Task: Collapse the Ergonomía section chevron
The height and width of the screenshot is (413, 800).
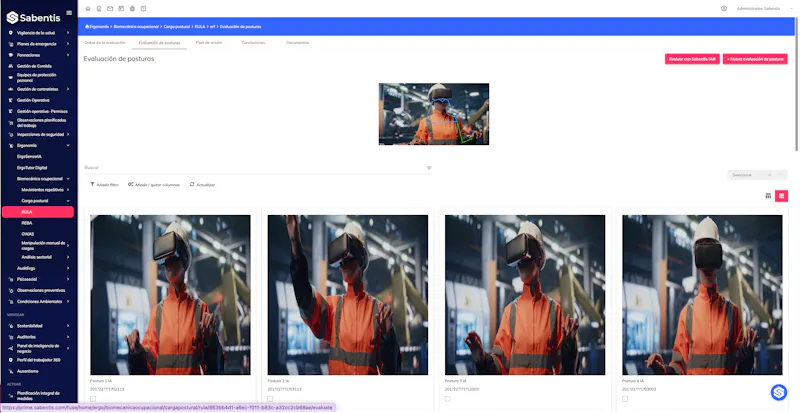Action: [68, 145]
